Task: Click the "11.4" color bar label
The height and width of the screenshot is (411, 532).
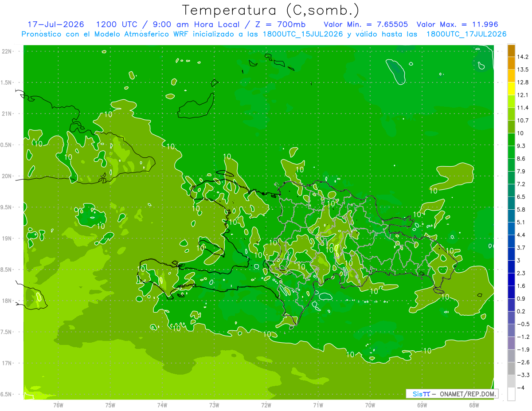Action: (523, 108)
